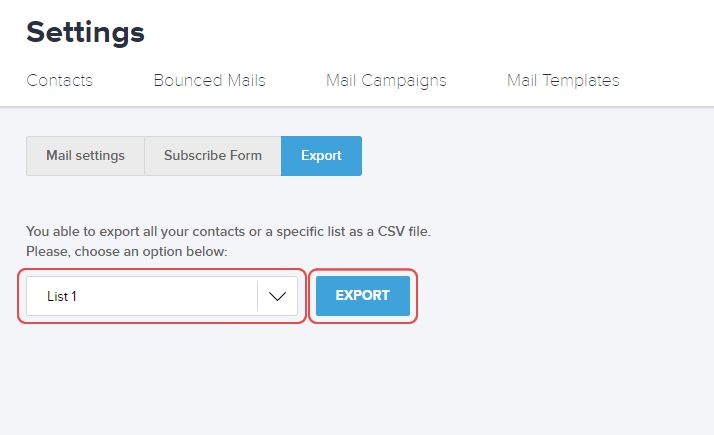The image size is (714, 435).
Task: Expand the list dropdown chevron arrow
Action: [x=278, y=296]
